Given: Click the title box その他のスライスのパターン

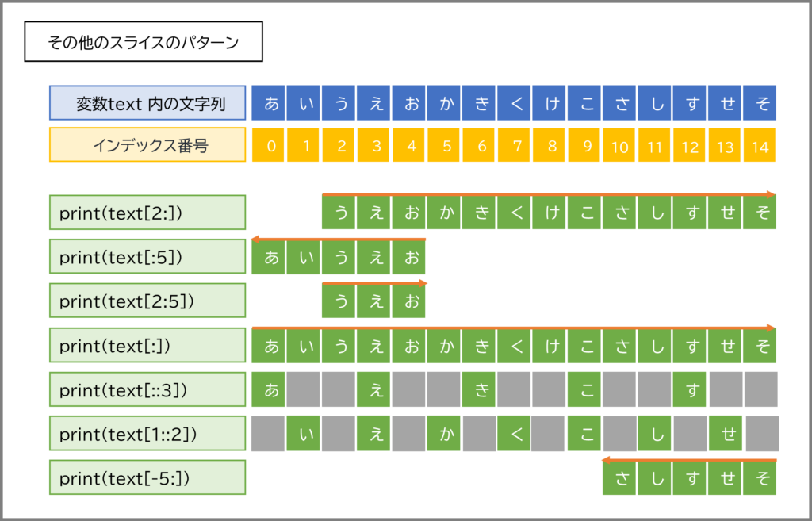Looking at the screenshot, I should click(x=144, y=41).
